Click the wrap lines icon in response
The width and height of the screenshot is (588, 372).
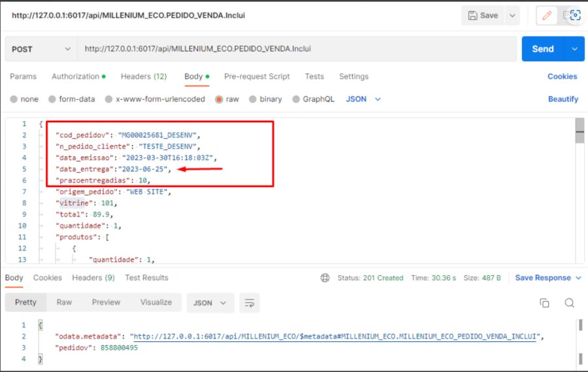[x=248, y=303]
